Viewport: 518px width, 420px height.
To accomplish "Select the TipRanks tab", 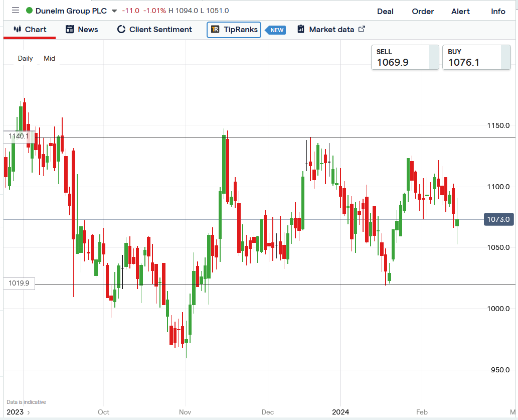I will pyautogui.click(x=234, y=30).
